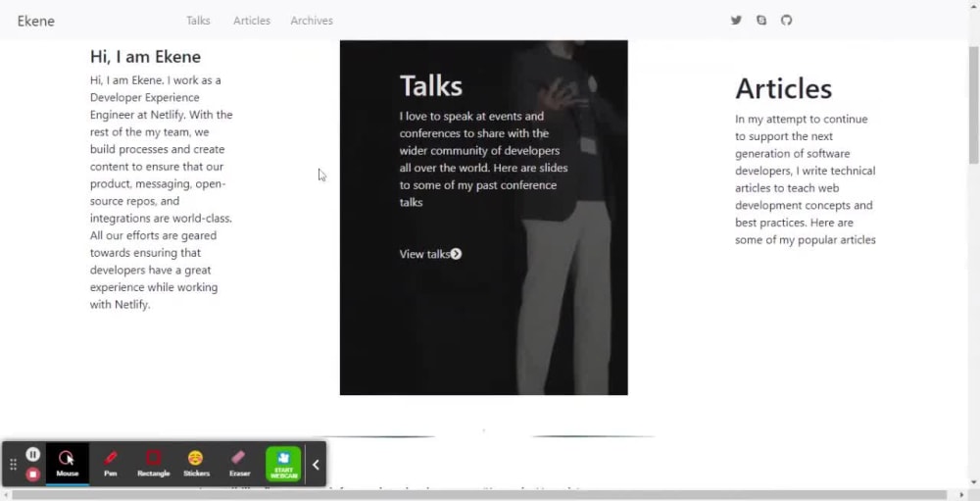This screenshot has height=501, width=980.
Task: Click the vertical scrollbar down arrow
Action: (x=974, y=482)
